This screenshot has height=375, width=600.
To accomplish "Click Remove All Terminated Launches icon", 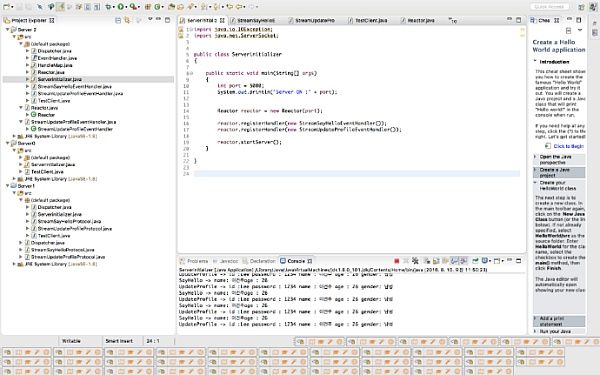I will click(x=415, y=261).
